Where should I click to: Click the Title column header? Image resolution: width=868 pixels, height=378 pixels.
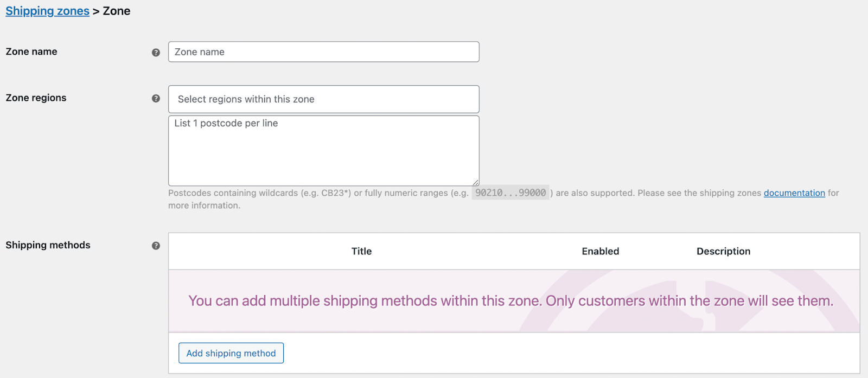pos(361,251)
